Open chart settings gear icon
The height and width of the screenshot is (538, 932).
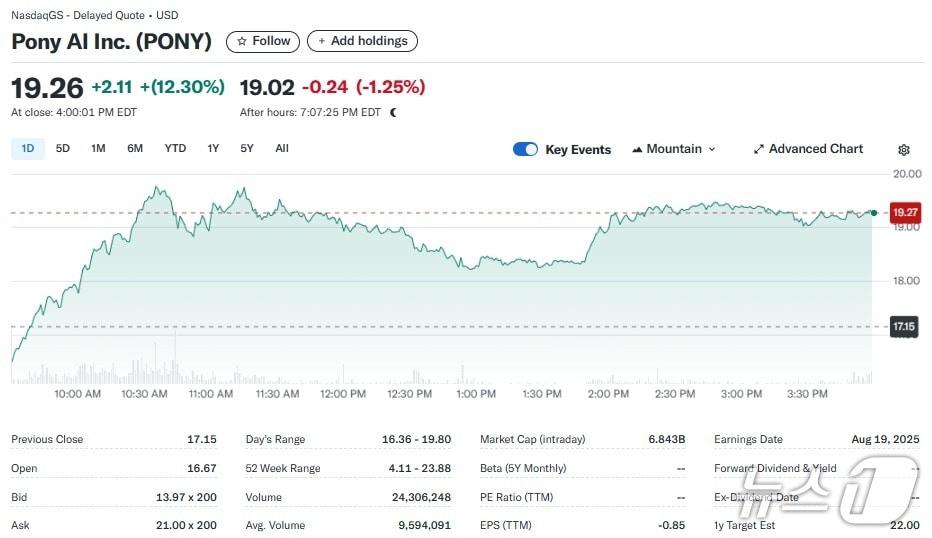tap(904, 150)
